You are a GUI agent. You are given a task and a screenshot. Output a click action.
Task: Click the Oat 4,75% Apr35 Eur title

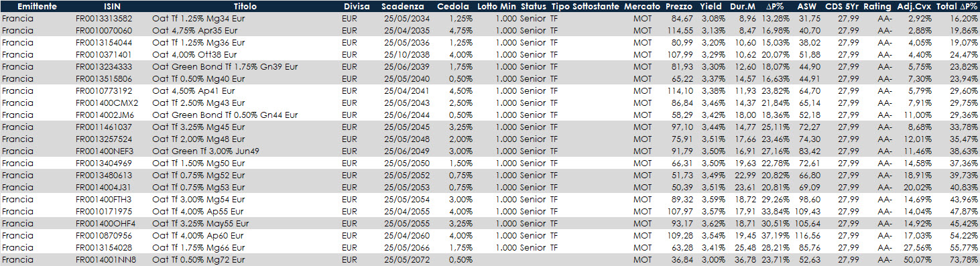tap(195, 30)
